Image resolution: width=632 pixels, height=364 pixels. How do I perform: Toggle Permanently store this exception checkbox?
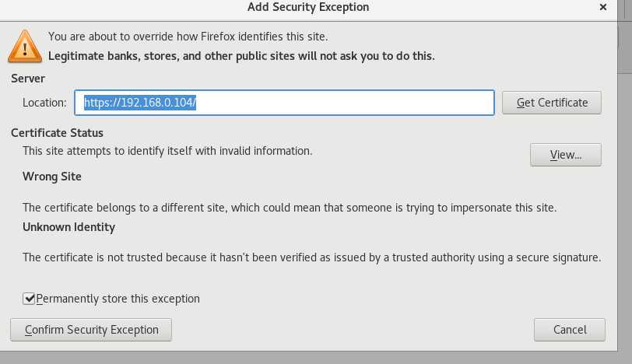tap(29, 299)
